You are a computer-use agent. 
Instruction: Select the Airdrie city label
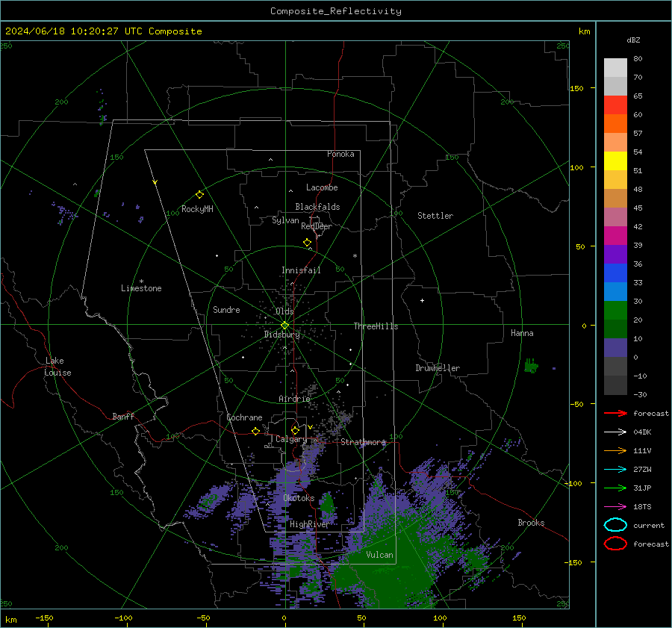tap(294, 399)
